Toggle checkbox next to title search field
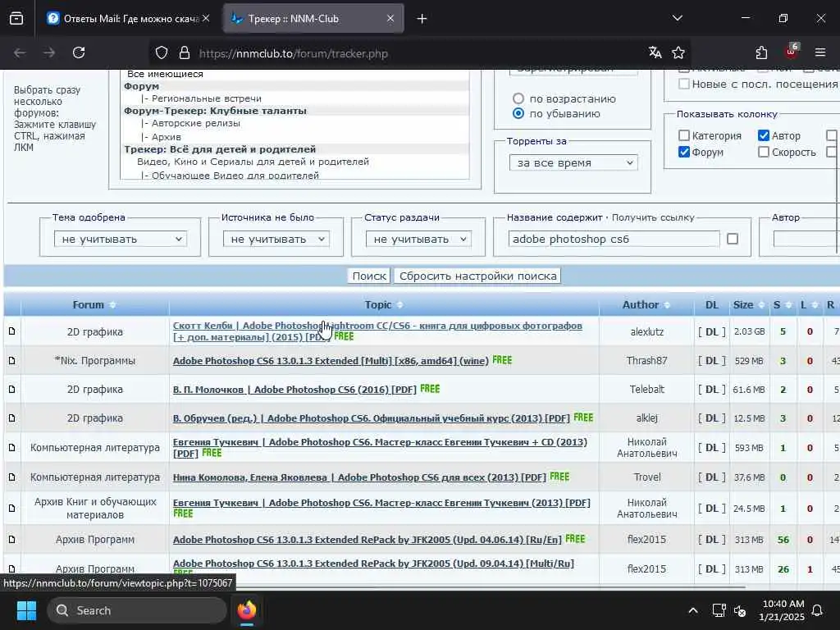This screenshot has width=840, height=630. tap(733, 239)
